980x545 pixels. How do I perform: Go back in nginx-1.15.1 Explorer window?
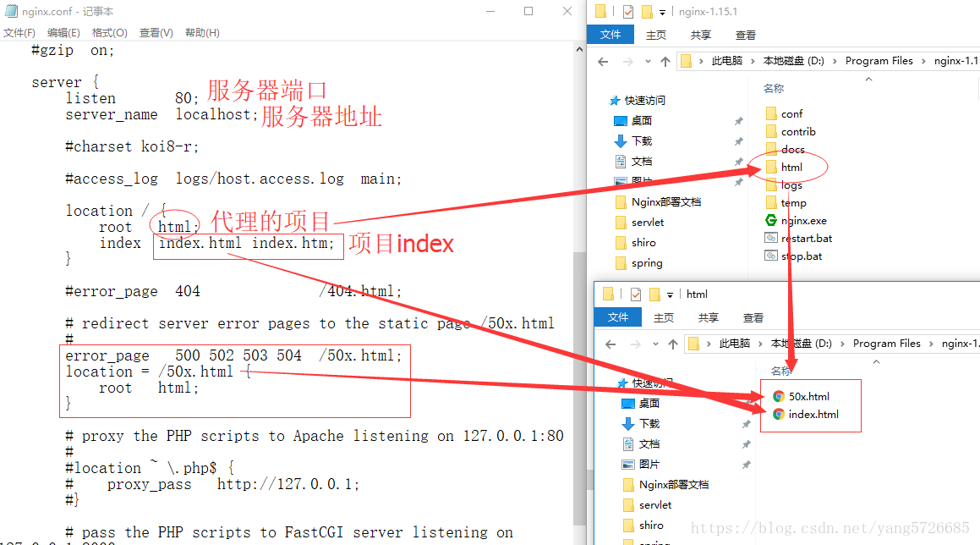(603, 61)
